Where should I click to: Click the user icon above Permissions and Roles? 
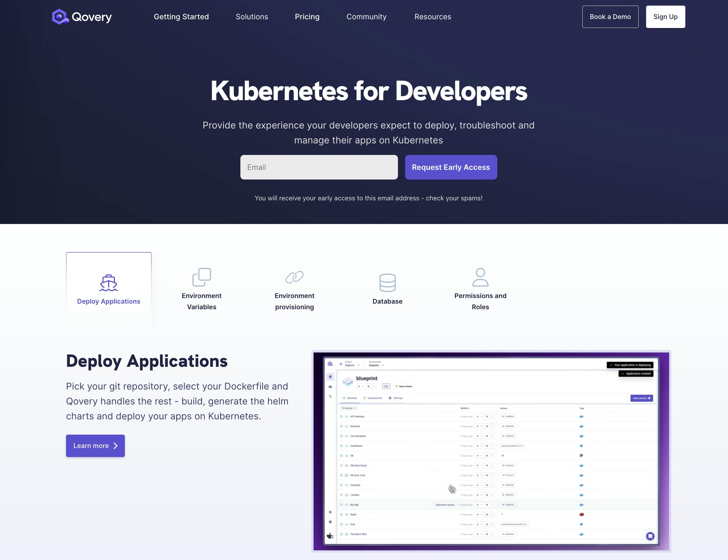[480, 277]
